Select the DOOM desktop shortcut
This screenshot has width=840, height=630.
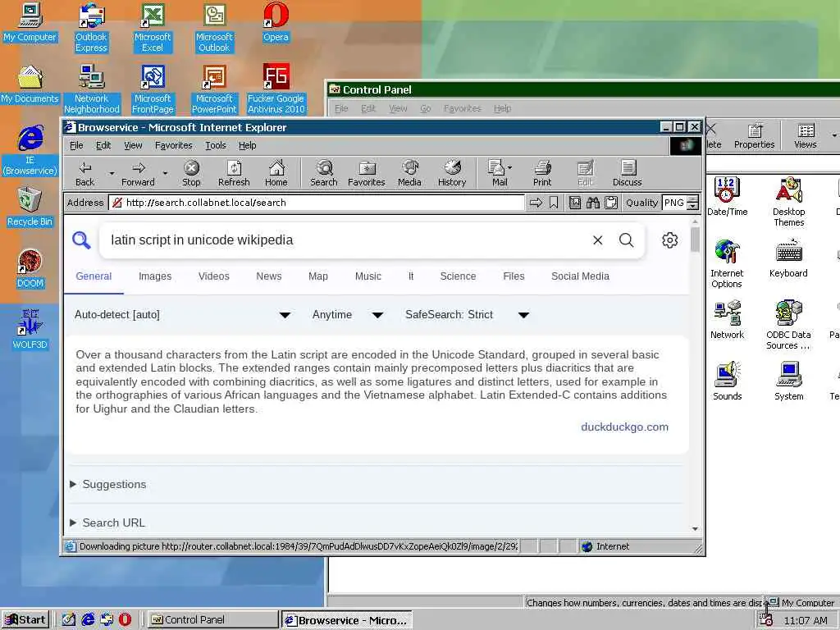point(30,269)
